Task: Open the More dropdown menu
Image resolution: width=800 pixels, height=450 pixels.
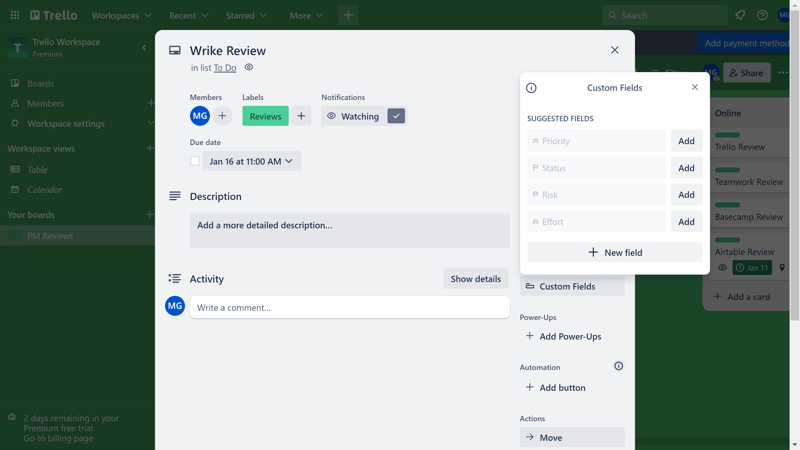Action: pyautogui.click(x=306, y=15)
